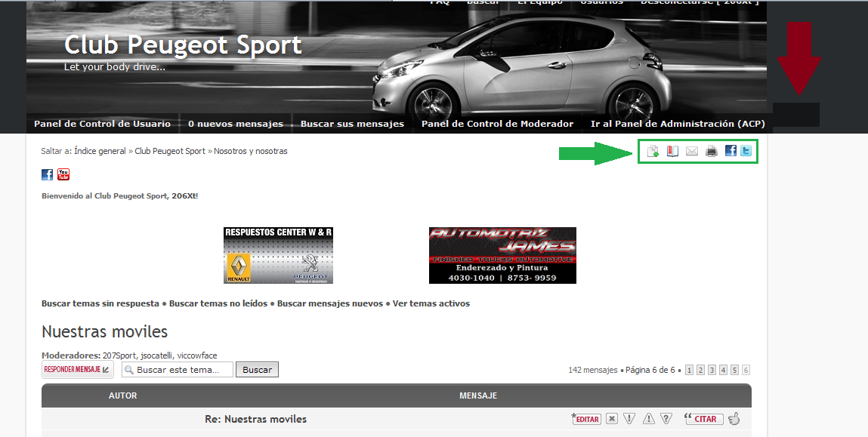
Task: Open the print view printer icon
Action: point(712,151)
